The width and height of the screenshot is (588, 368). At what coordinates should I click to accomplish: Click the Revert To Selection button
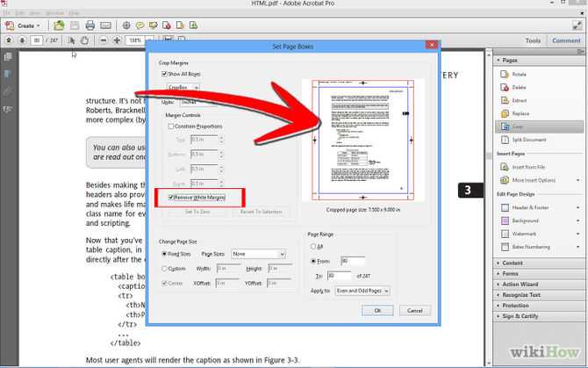pyautogui.click(x=261, y=212)
